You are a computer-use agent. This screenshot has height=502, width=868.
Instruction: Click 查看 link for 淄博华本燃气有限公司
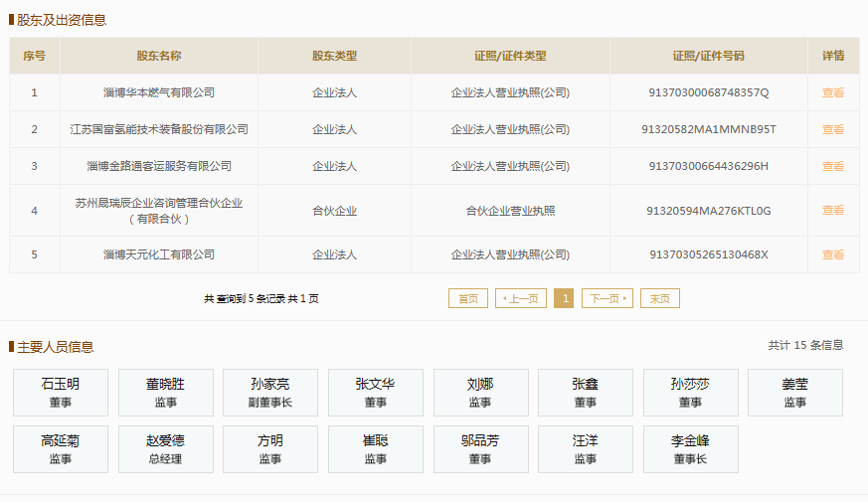(832, 92)
